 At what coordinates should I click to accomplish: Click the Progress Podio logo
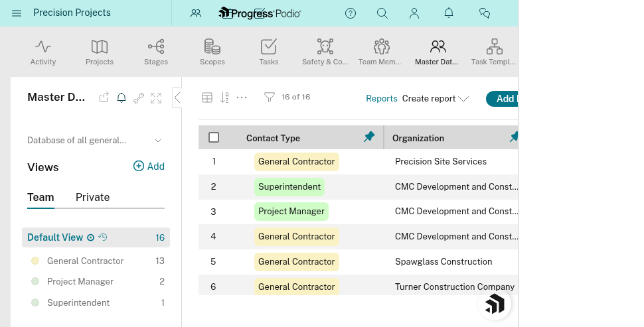[260, 13]
